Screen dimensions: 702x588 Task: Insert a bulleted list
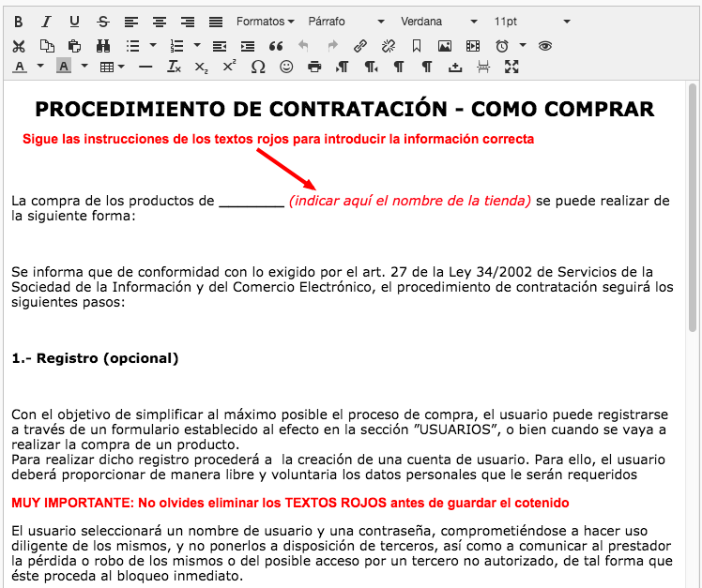(133, 46)
